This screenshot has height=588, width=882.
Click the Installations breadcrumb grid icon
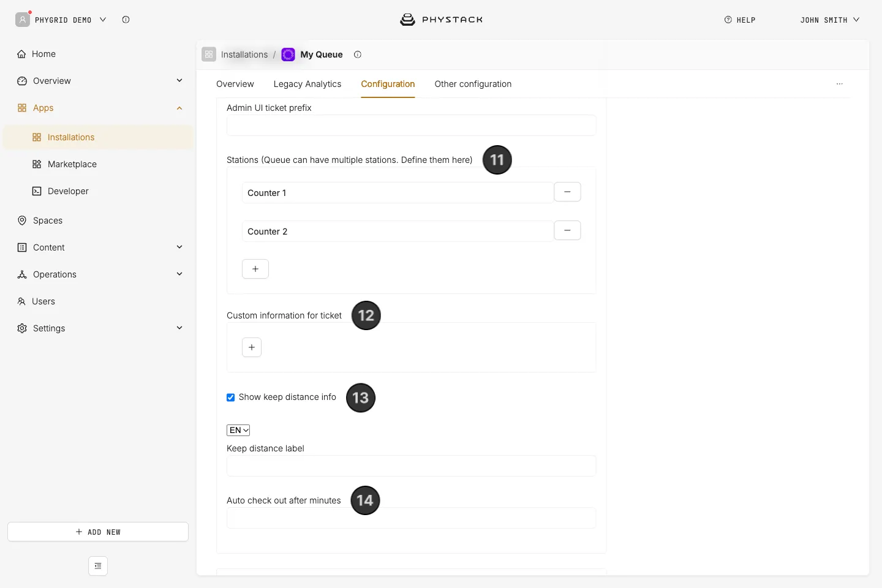point(209,55)
